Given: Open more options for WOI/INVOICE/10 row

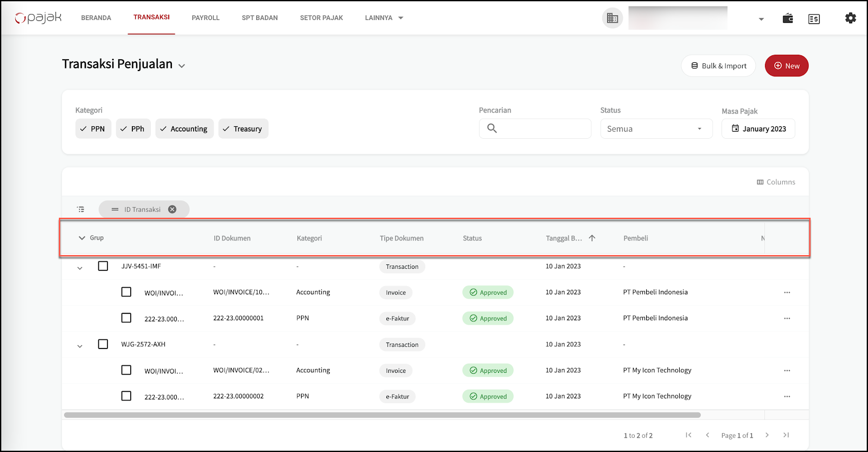Looking at the screenshot, I should [787, 293].
